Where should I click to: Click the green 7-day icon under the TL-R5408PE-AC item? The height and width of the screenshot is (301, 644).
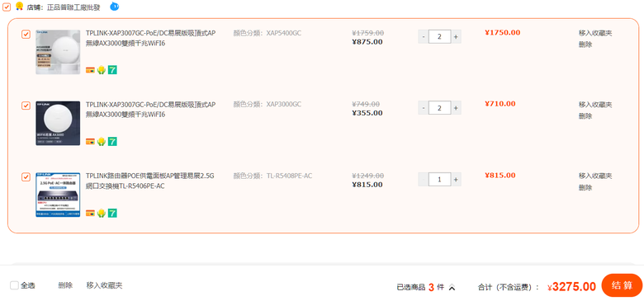point(112,214)
